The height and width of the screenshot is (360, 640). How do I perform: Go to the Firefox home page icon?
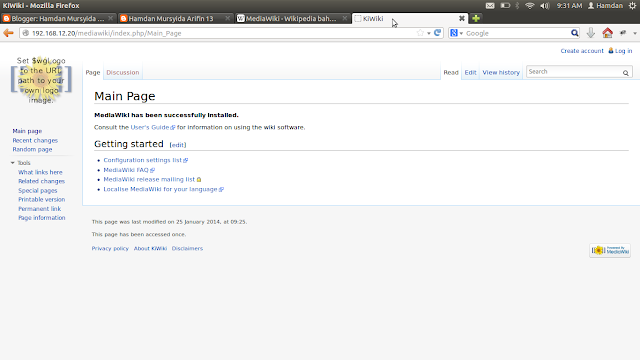(607, 33)
